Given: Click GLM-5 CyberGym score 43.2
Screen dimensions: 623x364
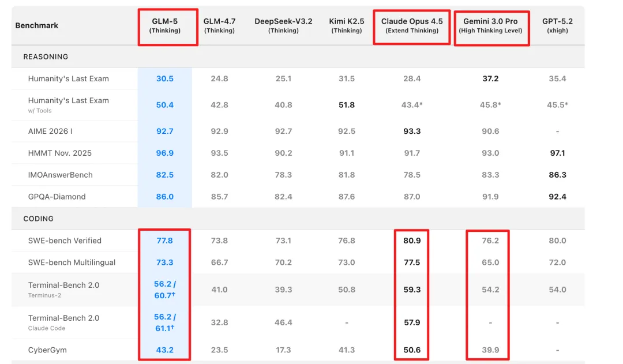Looking at the screenshot, I should 165,350.
